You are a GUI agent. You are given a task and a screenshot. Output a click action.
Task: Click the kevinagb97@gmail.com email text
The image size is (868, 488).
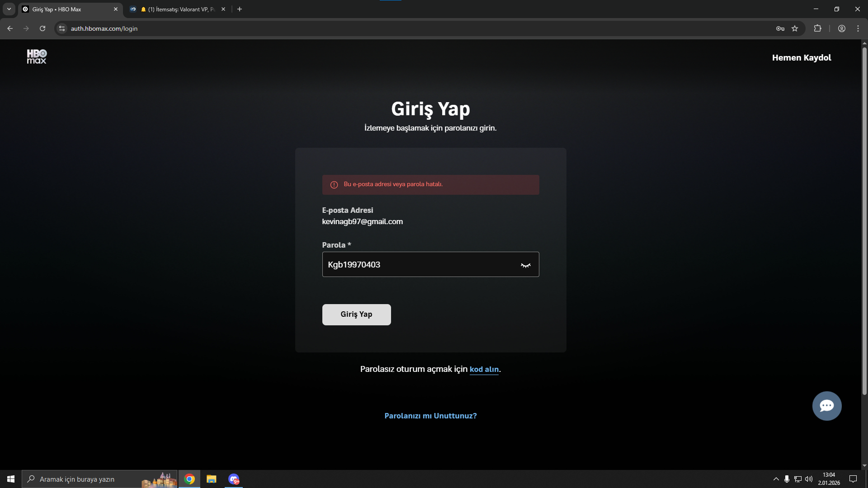[362, 221]
